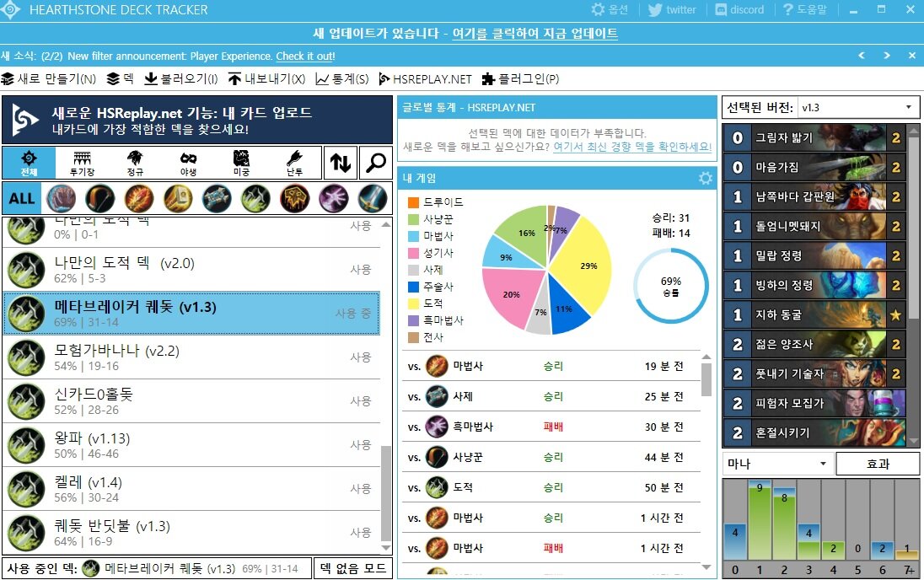Switch to the 미궁 dungeon tab
Image resolution: width=924 pixels, height=580 pixels.
click(x=241, y=163)
